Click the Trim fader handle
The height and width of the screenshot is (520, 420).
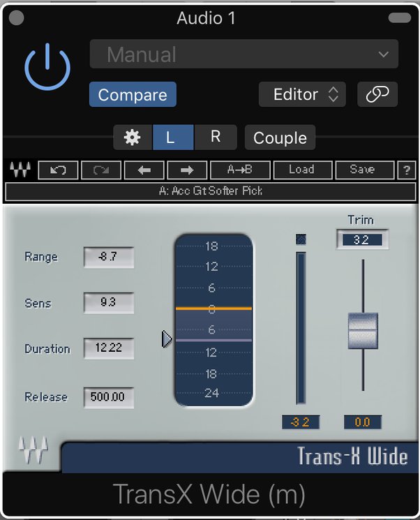pyautogui.click(x=363, y=331)
